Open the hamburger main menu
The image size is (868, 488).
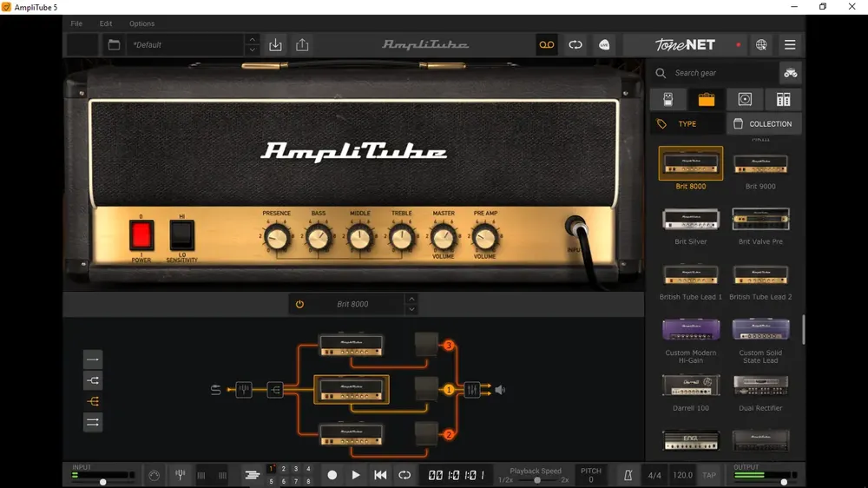[790, 45]
